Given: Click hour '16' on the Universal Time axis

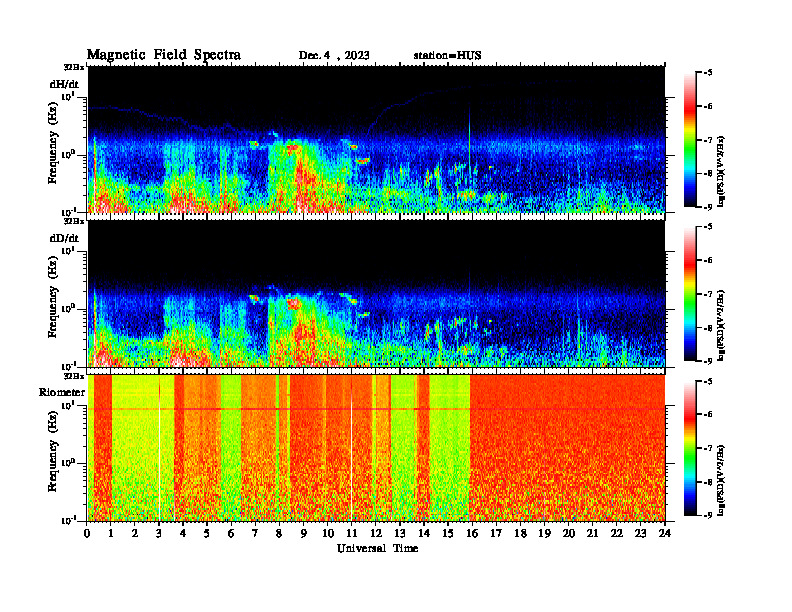Looking at the screenshot, I should click(x=472, y=534).
